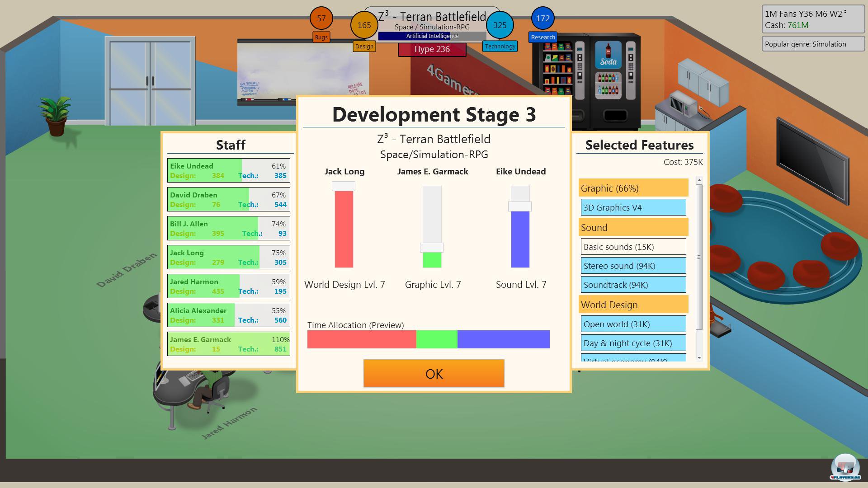
Task: Toggle the Day & night cycle feature
Action: click(633, 343)
